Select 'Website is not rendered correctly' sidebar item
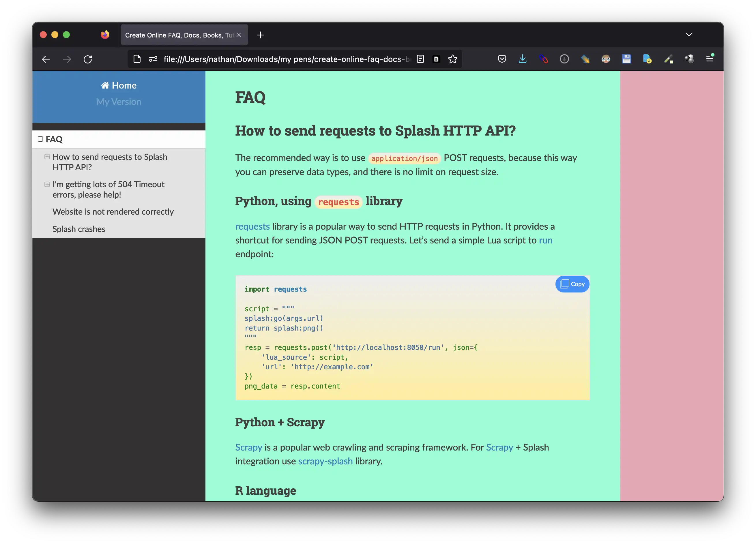The width and height of the screenshot is (756, 544). click(113, 211)
